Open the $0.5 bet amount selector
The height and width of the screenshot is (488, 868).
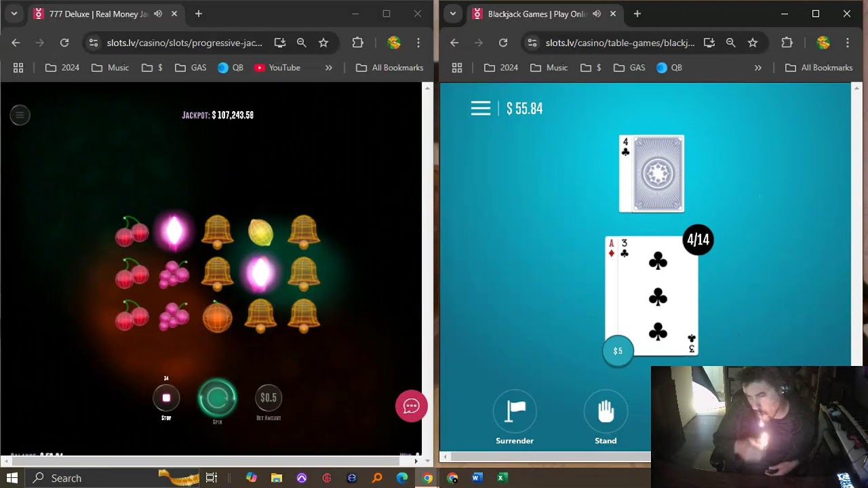pos(269,398)
